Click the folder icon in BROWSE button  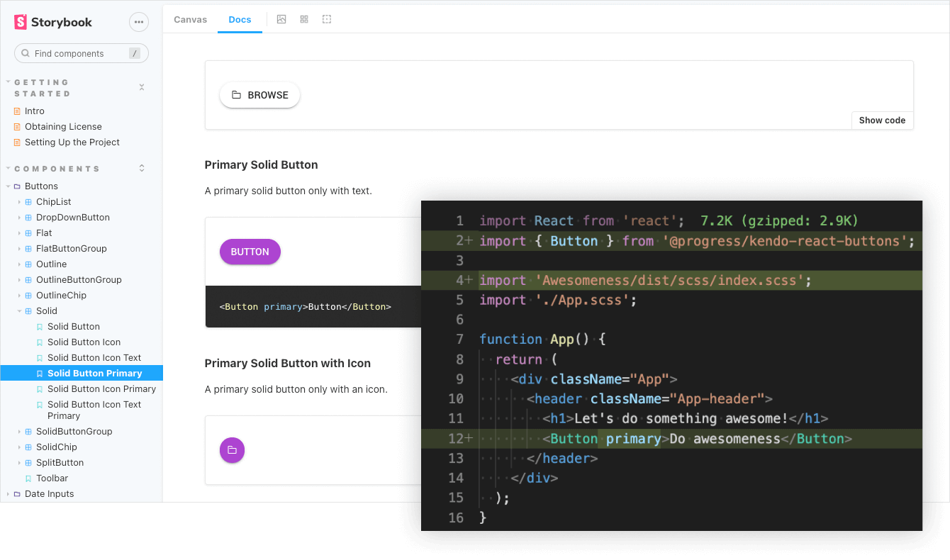tap(237, 95)
